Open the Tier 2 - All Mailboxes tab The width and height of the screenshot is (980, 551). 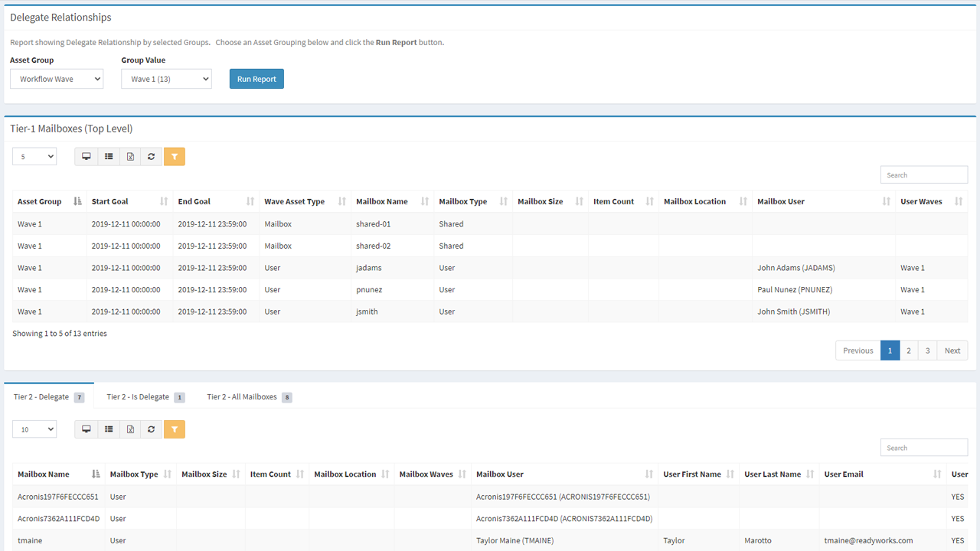click(x=243, y=396)
